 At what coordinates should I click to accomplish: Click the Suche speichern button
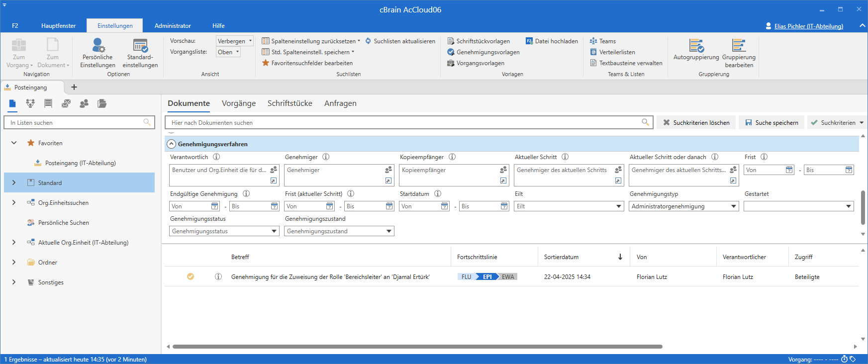coord(771,123)
